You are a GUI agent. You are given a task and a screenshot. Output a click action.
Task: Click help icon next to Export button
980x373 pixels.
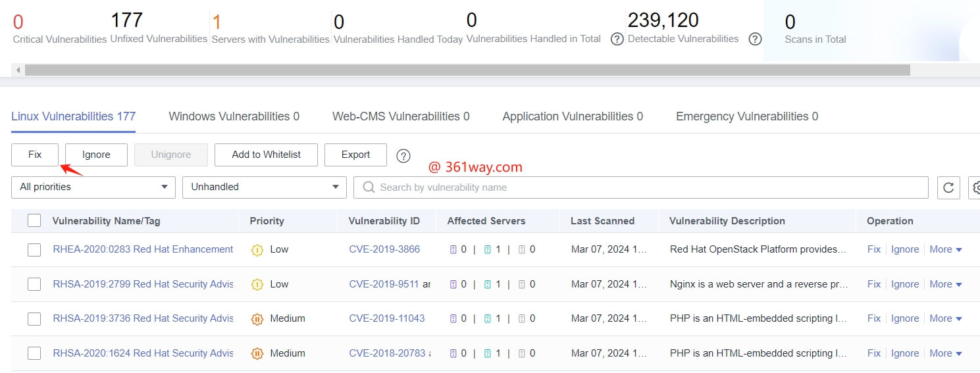403,156
